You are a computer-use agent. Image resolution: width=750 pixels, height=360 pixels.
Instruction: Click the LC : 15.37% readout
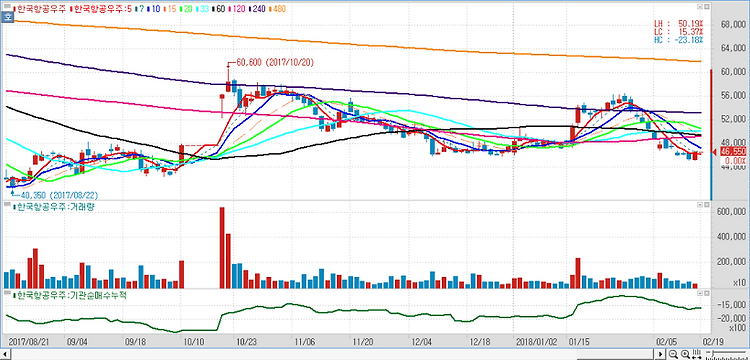[678, 31]
